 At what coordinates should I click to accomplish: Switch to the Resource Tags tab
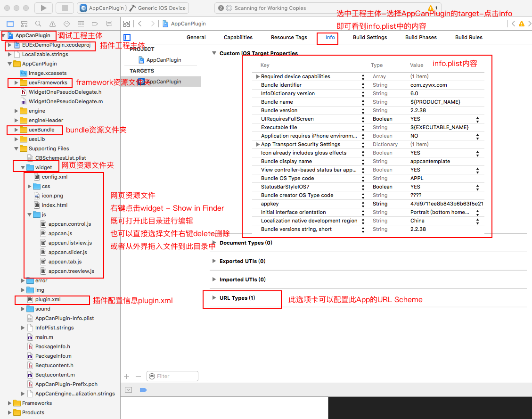pos(289,37)
